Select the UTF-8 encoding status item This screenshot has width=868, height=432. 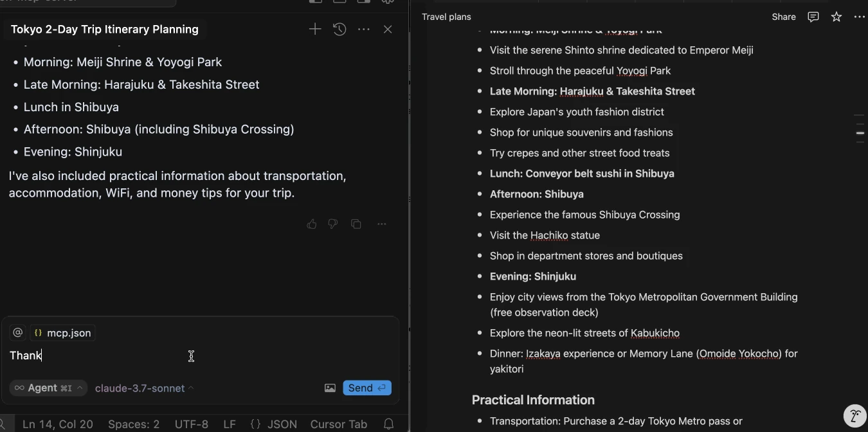pos(192,424)
